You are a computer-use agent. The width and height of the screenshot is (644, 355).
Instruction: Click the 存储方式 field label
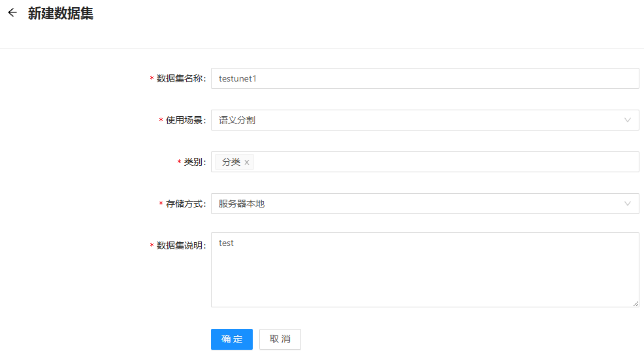pos(185,204)
